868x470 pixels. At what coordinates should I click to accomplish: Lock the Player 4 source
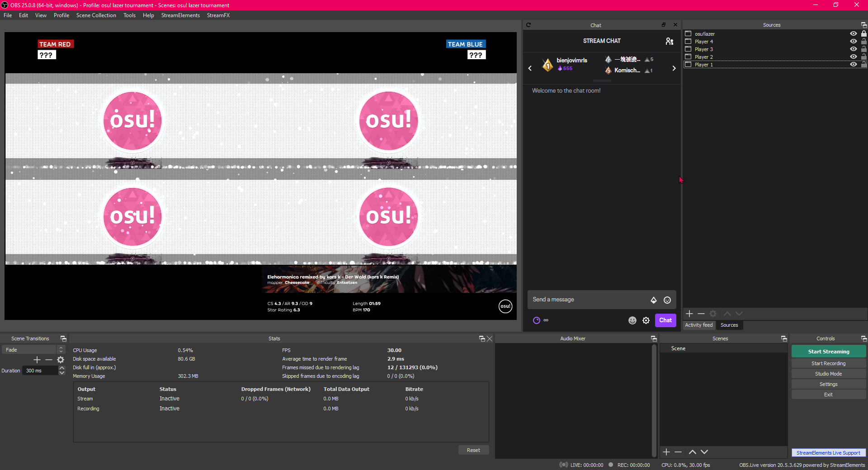click(864, 42)
